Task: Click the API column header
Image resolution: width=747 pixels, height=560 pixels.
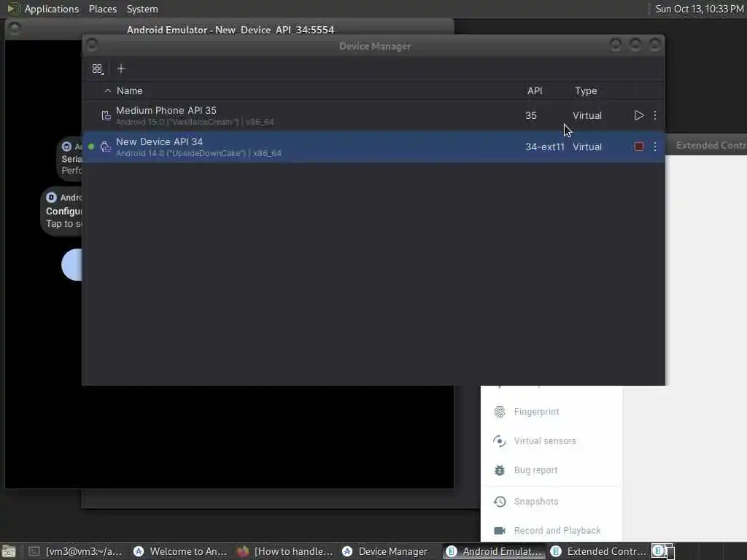Action: 535,90
